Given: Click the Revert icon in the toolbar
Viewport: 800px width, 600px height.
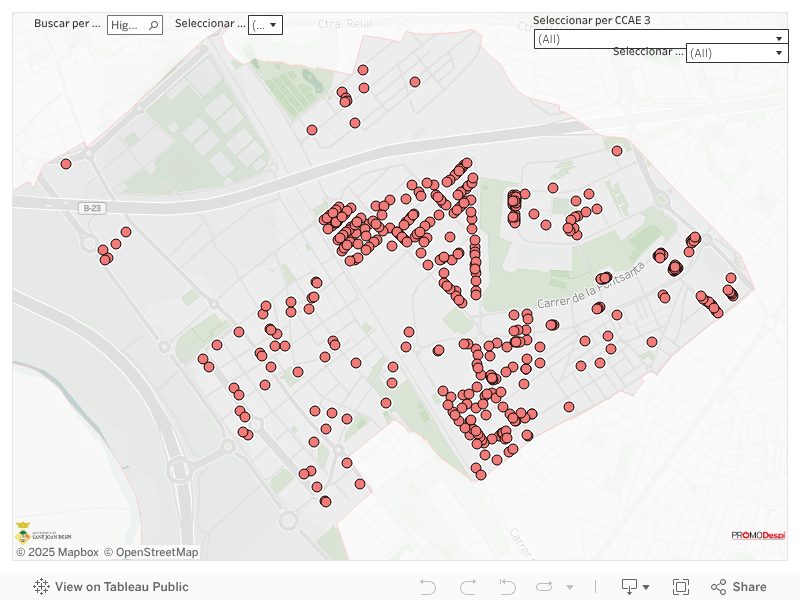Looking at the screenshot, I should click(508, 587).
